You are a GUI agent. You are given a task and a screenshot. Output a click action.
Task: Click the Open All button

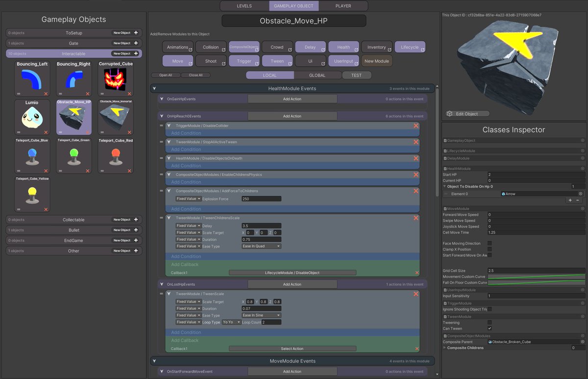click(166, 75)
